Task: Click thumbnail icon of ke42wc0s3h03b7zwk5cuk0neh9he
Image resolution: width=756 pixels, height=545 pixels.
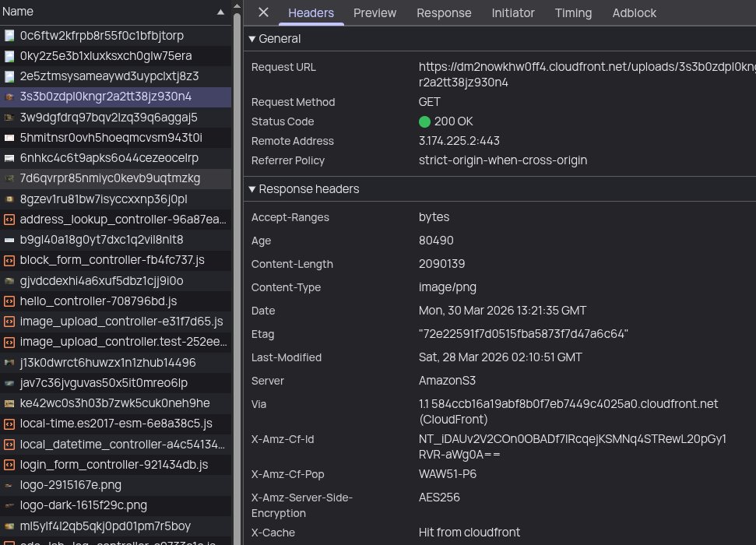Action: (9, 403)
